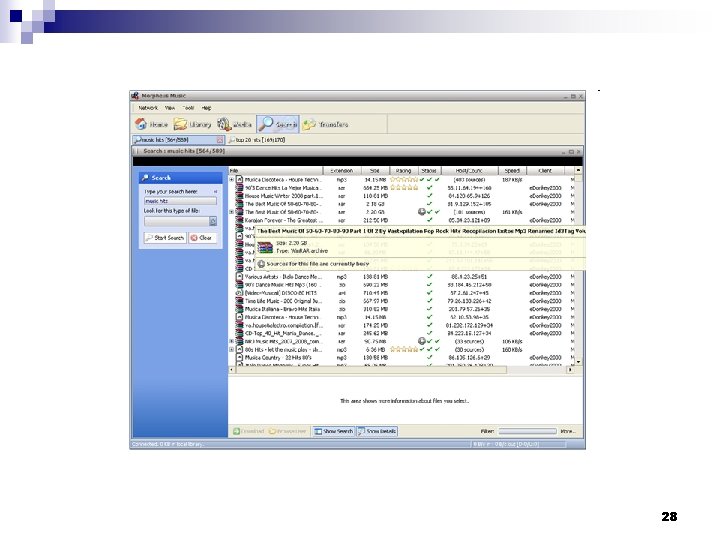Image resolution: width=720 pixels, height=540 pixels.
Task: Click the 'Type your search here' input field
Action: coord(180,201)
